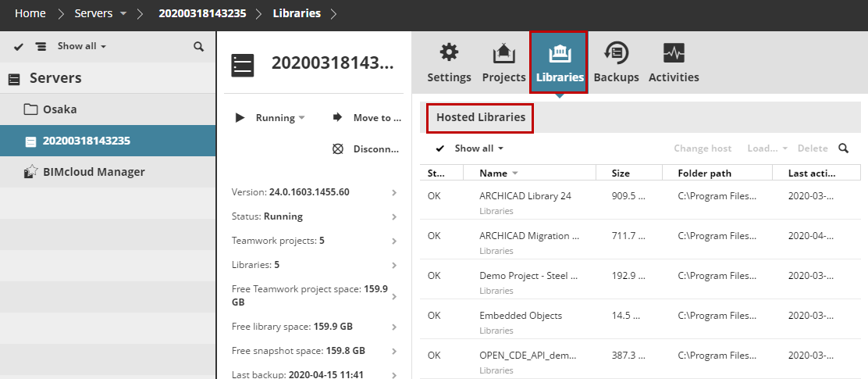The height and width of the screenshot is (379, 868).
Task: Select the OPEN_CDE_API_dem... library row
Action: click(x=640, y=359)
